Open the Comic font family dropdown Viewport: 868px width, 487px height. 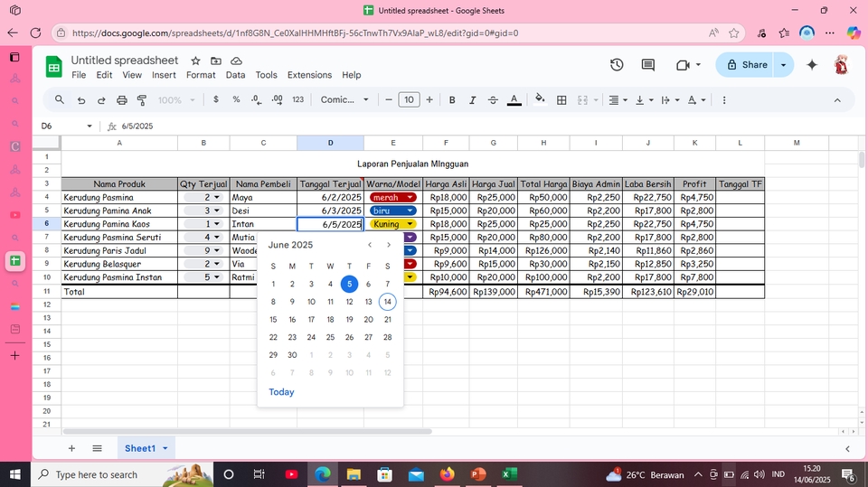coord(344,100)
